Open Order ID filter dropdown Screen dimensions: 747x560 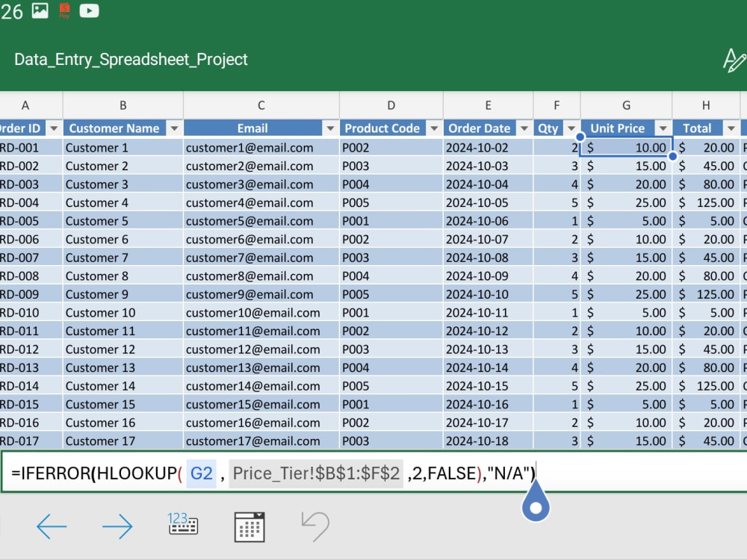click(54, 128)
